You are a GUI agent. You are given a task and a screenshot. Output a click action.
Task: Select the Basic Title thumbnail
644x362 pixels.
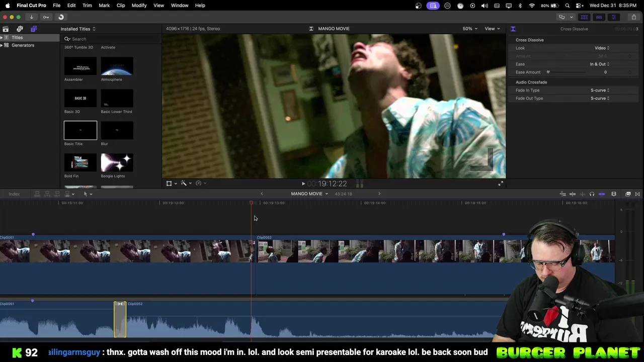coord(80,130)
